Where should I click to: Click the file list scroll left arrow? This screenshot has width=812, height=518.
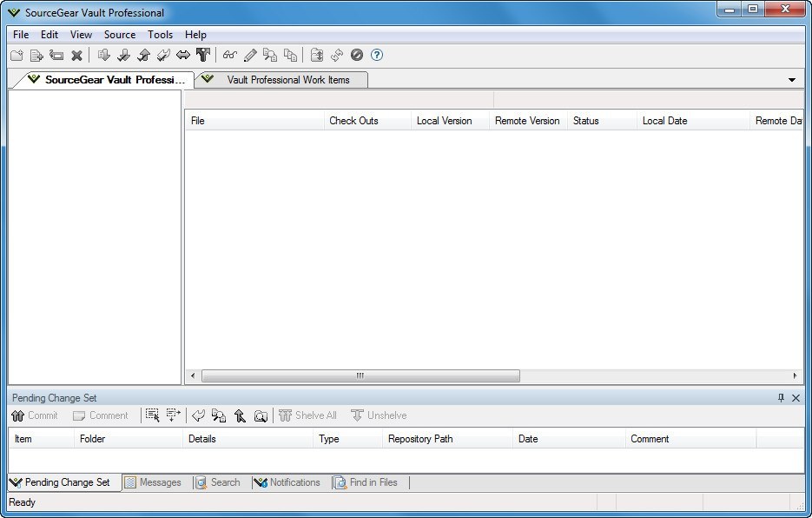coord(193,376)
